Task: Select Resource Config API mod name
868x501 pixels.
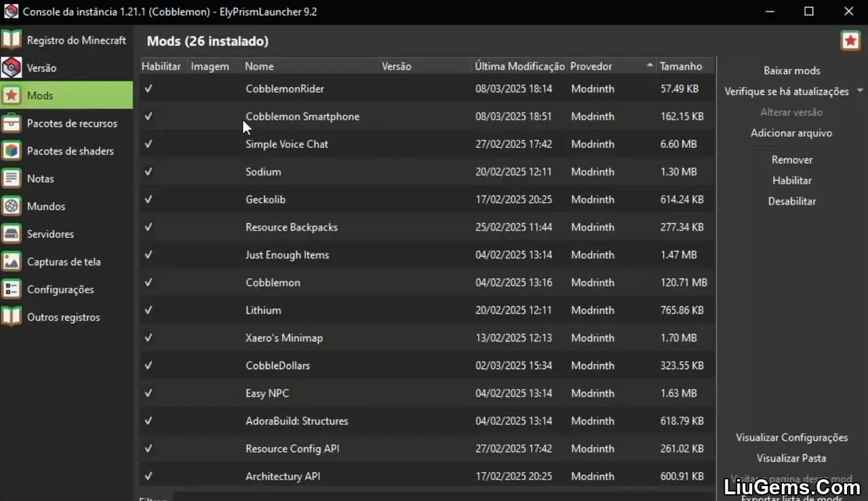Action: (292, 449)
